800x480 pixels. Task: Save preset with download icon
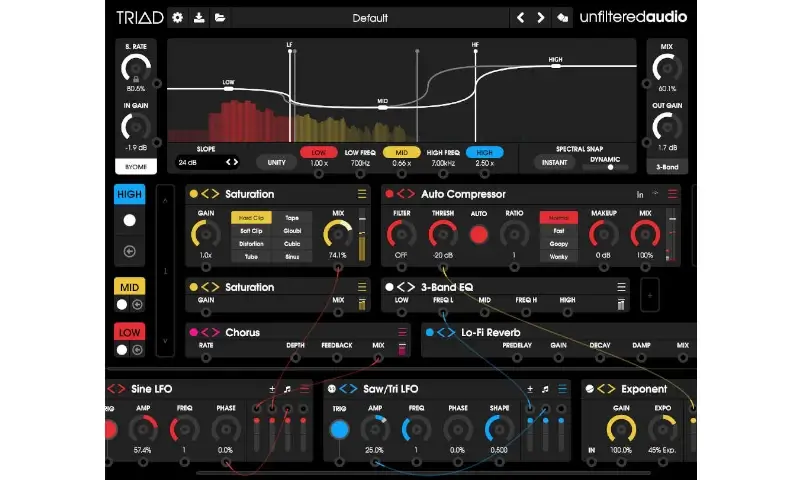[x=199, y=18]
